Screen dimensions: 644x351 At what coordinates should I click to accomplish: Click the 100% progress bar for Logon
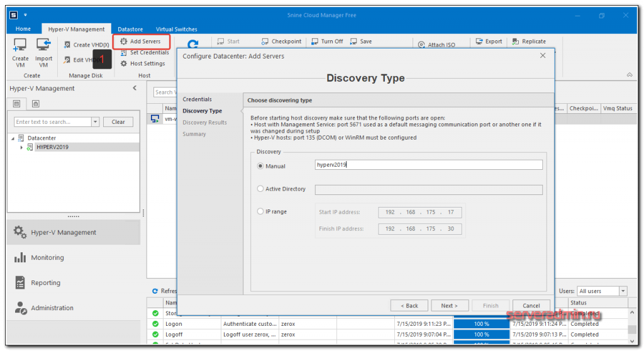point(481,324)
